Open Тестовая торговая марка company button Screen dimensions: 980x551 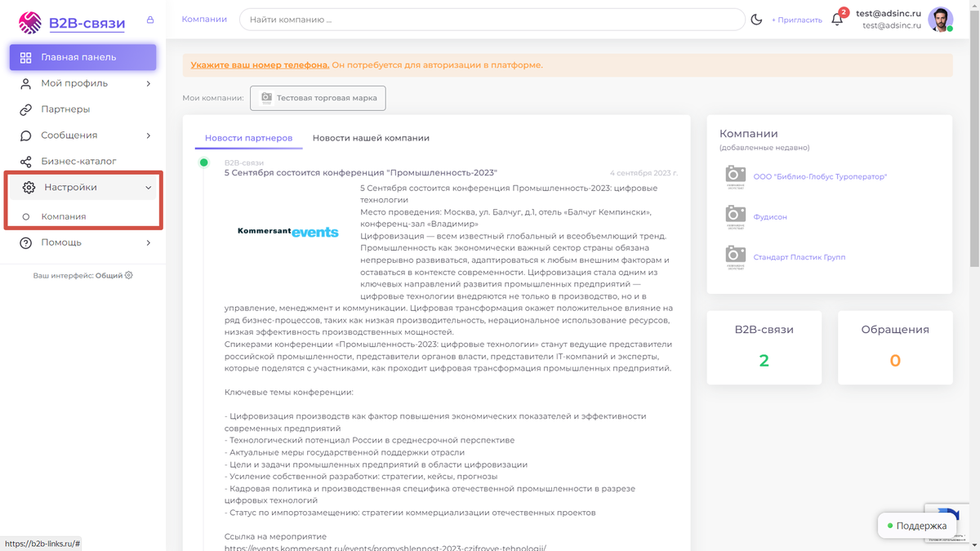[318, 98]
